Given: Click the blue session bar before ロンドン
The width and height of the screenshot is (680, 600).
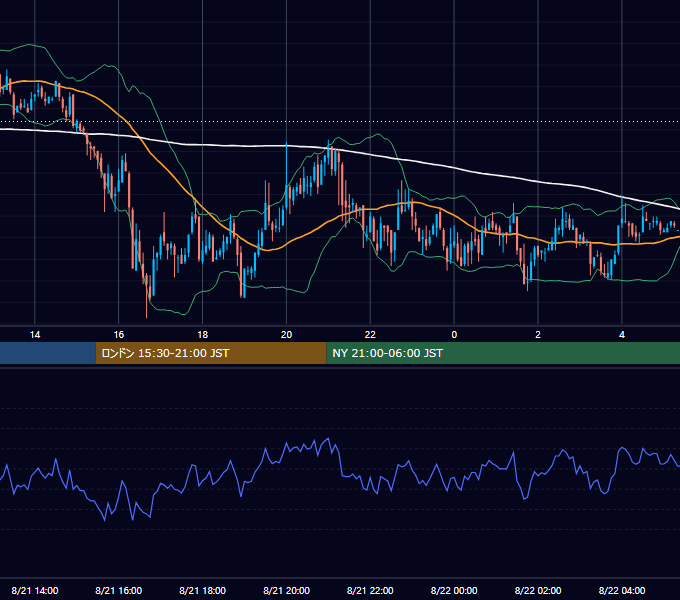Looking at the screenshot, I should (48, 353).
